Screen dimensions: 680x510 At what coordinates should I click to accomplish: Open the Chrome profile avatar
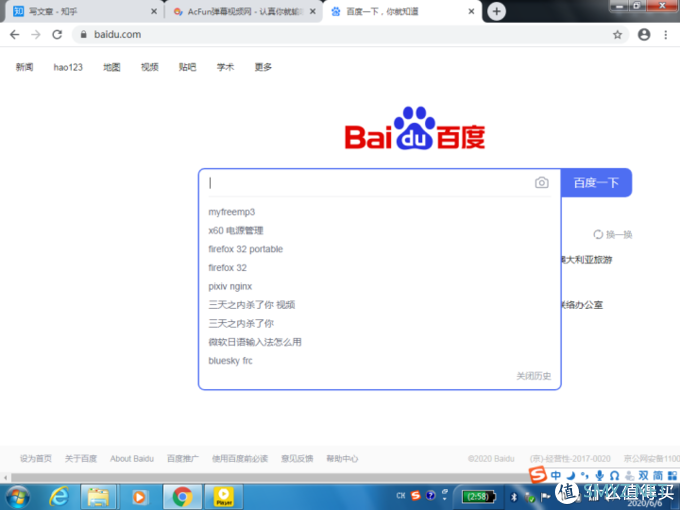pos(644,35)
